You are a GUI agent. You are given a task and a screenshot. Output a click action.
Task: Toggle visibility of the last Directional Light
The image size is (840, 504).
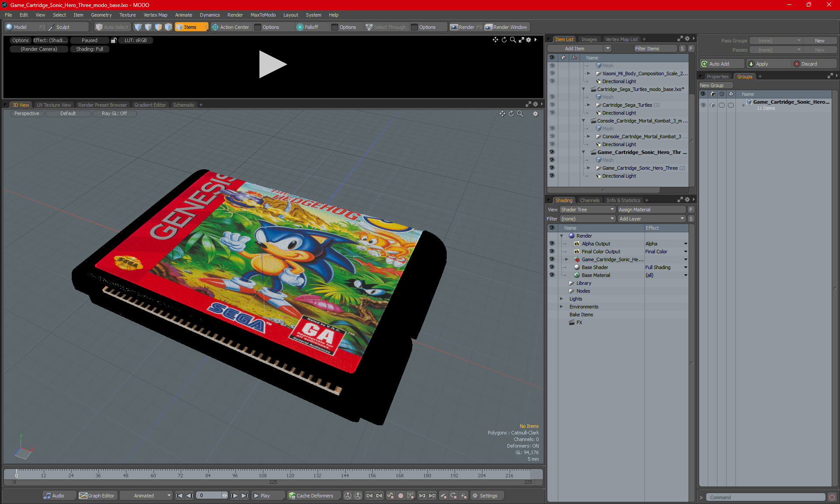pos(552,176)
